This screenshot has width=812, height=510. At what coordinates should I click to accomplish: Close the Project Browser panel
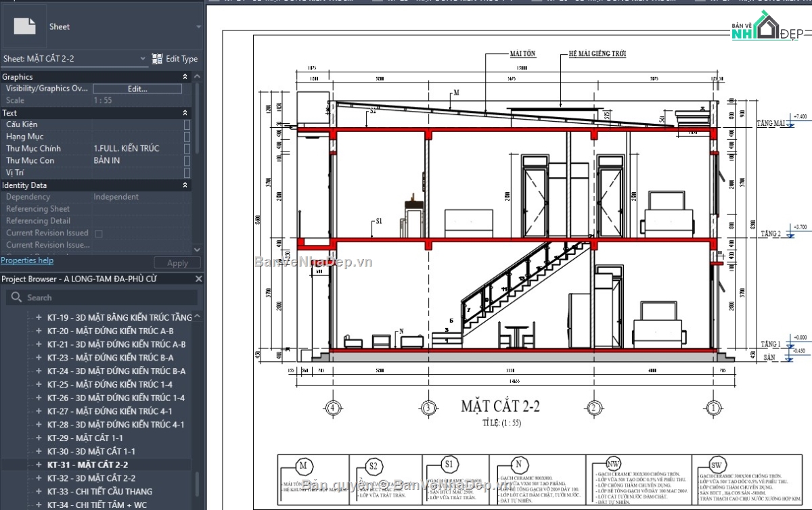click(198, 279)
